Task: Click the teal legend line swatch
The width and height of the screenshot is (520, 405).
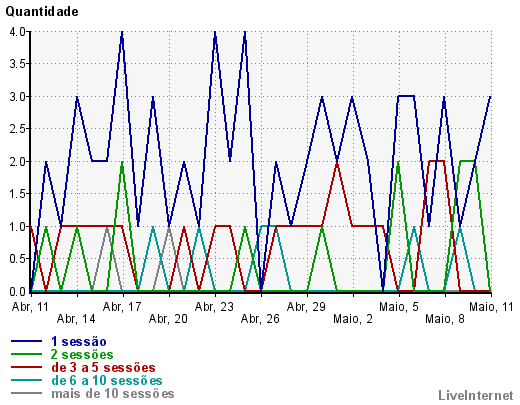Action: click(x=26, y=380)
